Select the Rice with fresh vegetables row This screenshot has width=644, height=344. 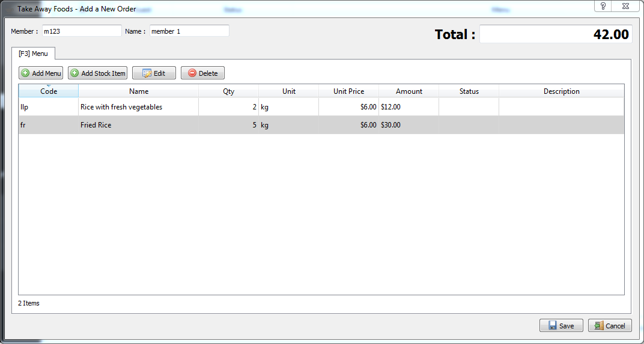pyautogui.click(x=121, y=107)
